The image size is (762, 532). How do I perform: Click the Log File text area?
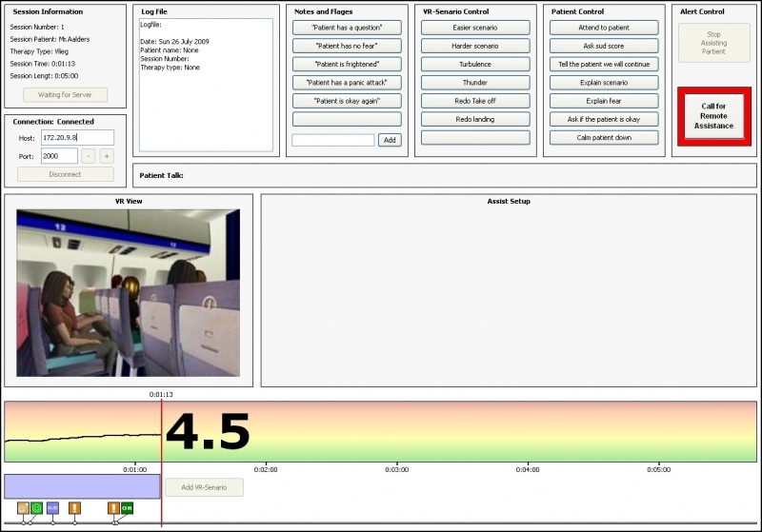[206, 85]
